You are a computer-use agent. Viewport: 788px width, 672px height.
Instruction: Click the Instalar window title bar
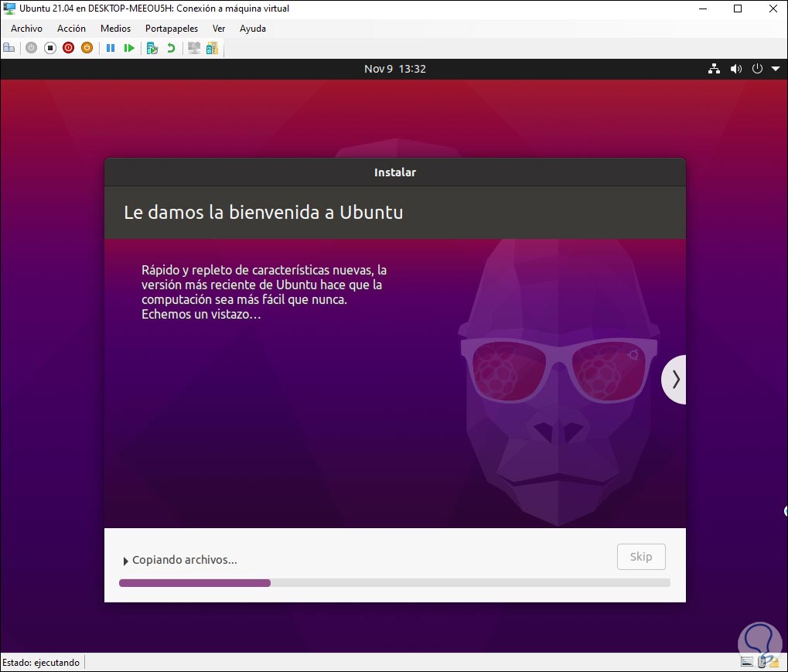(395, 172)
